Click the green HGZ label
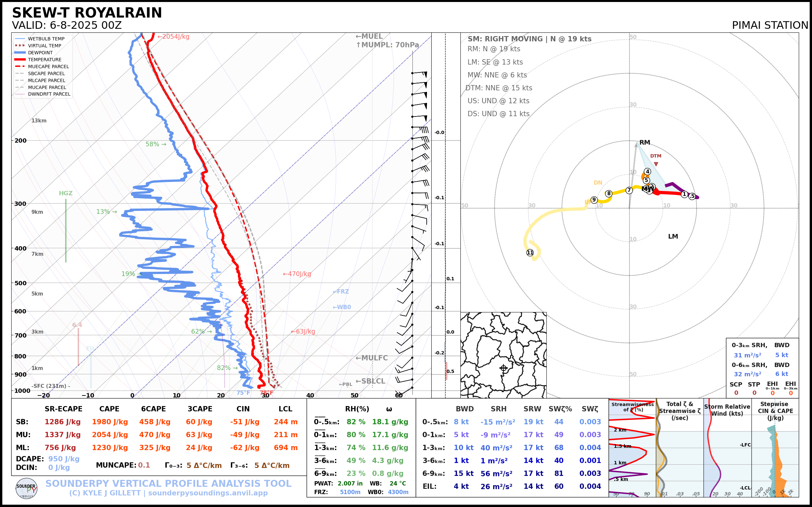 [66, 193]
